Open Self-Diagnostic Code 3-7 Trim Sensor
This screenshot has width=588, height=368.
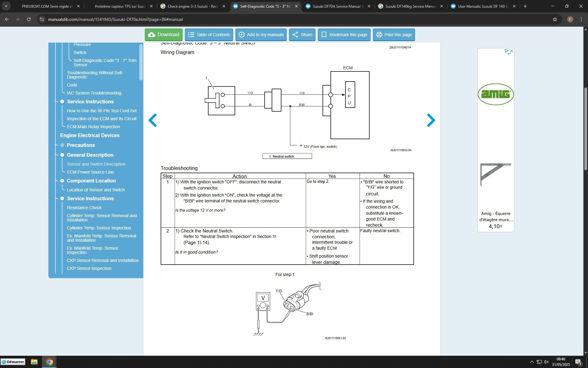click(105, 63)
